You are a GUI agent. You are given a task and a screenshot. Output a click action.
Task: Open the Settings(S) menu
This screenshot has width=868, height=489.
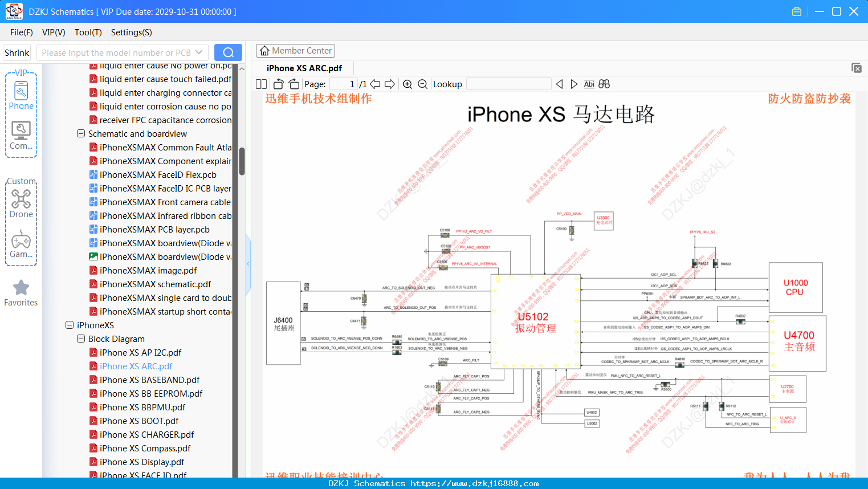[131, 32]
